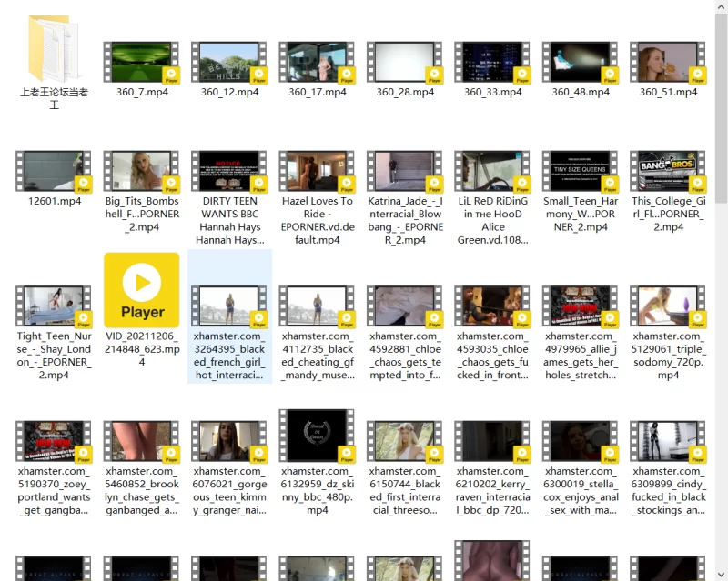
Task: Click the xhamster.com_6309899 file name text
Action: 668,490
